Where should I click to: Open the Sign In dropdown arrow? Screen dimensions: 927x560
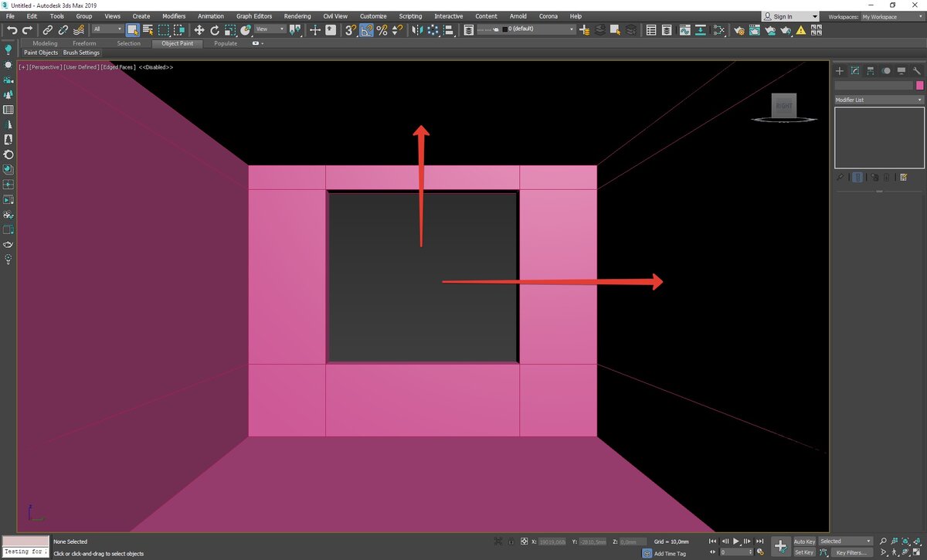814,16
